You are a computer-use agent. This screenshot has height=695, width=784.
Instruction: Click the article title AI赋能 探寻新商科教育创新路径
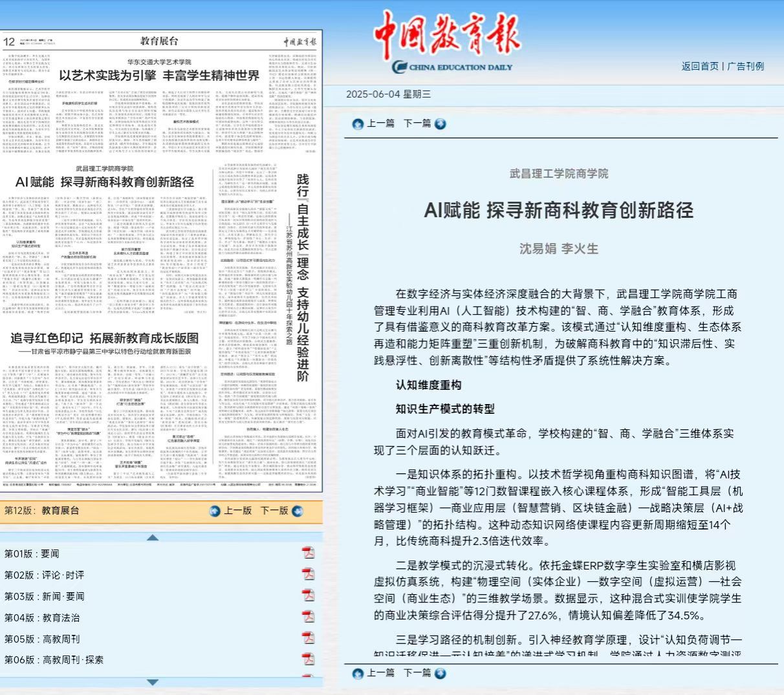[x=559, y=210]
